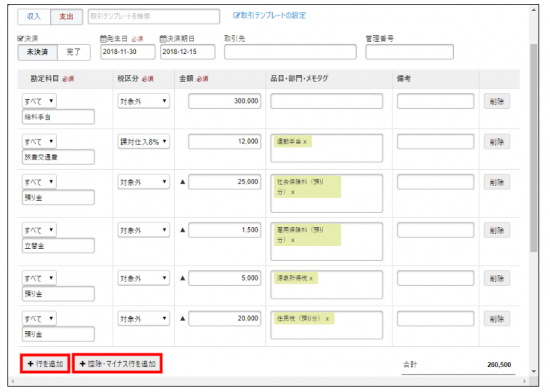Delete the 25,000 row with 削除
The height and width of the screenshot is (392, 550).
(x=497, y=182)
